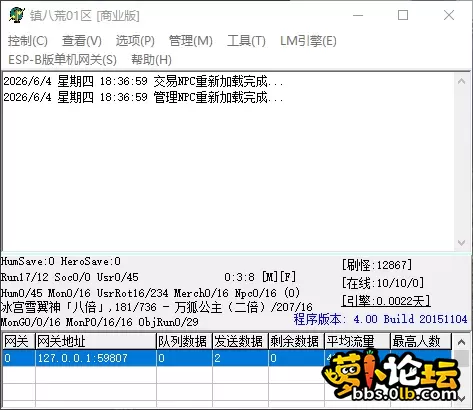Click the 队列数据 cell showing 0
Image resolution: width=473 pixels, height=410 pixels.
click(184, 358)
